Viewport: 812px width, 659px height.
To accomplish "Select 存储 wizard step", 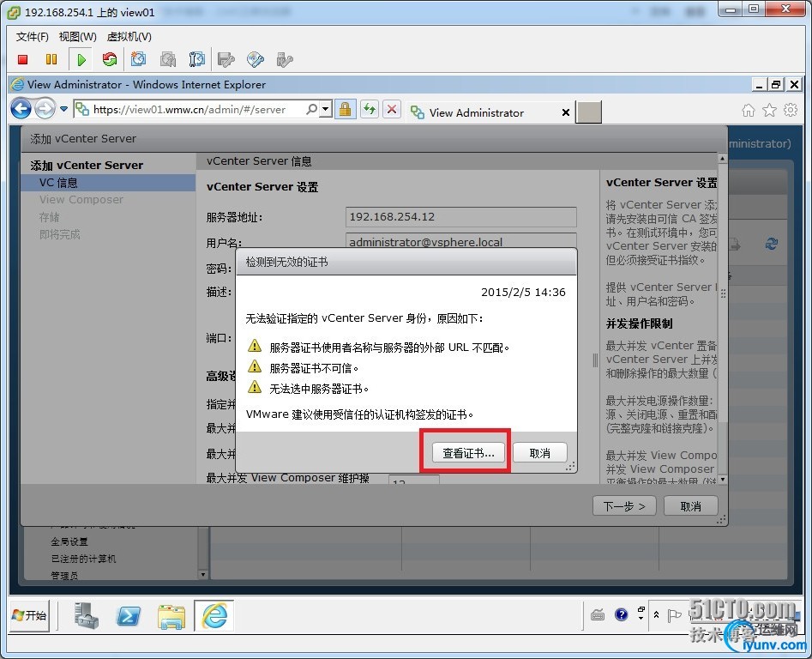I will pyautogui.click(x=49, y=217).
